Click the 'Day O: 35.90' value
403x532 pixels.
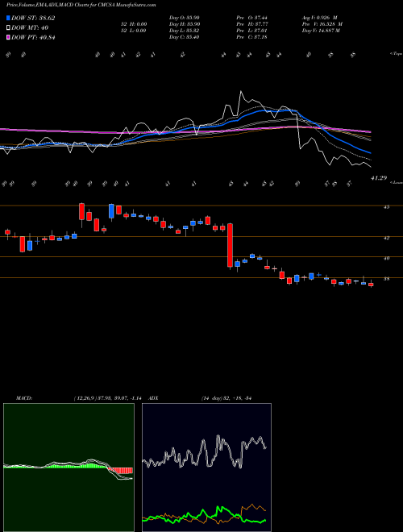click(x=185, y=18)
